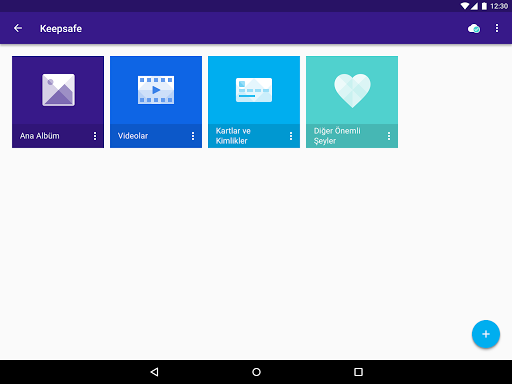Tap the Android back navigation button
Viewport: 512px width, 384px height.
point(154,372)
